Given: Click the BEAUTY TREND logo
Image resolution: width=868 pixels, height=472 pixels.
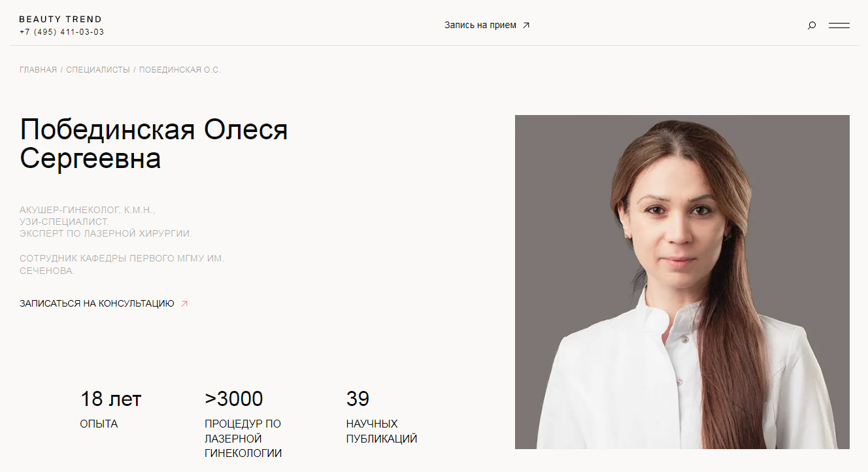Looking at the screenshot, I should pos(61,19).
